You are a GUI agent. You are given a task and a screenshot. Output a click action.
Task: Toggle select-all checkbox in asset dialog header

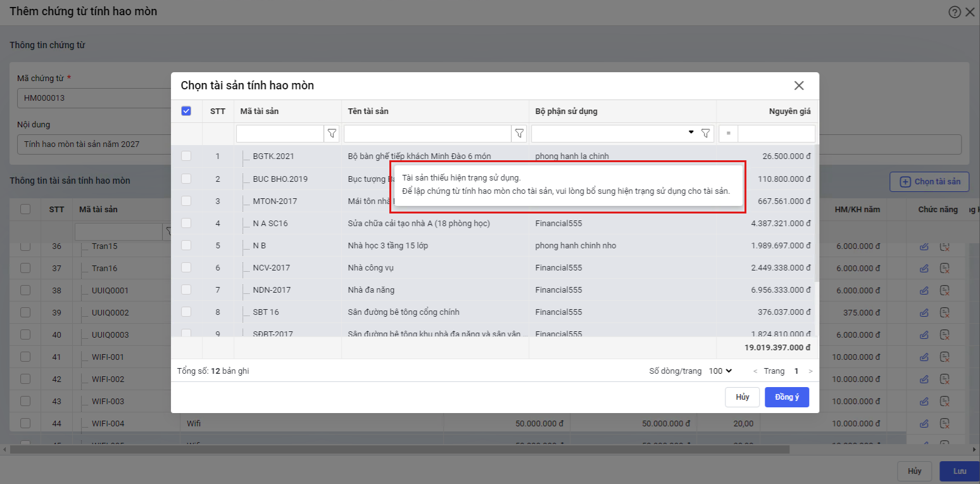[186, 111]
